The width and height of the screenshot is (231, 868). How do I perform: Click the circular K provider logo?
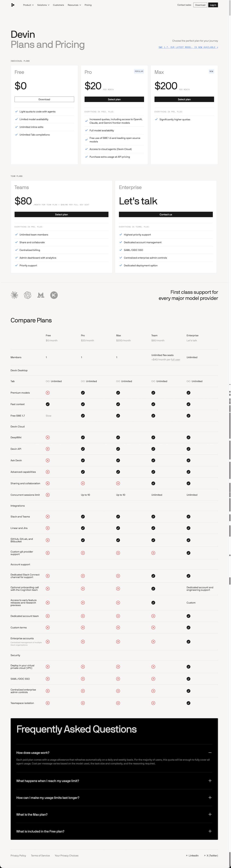coord(54,295)
